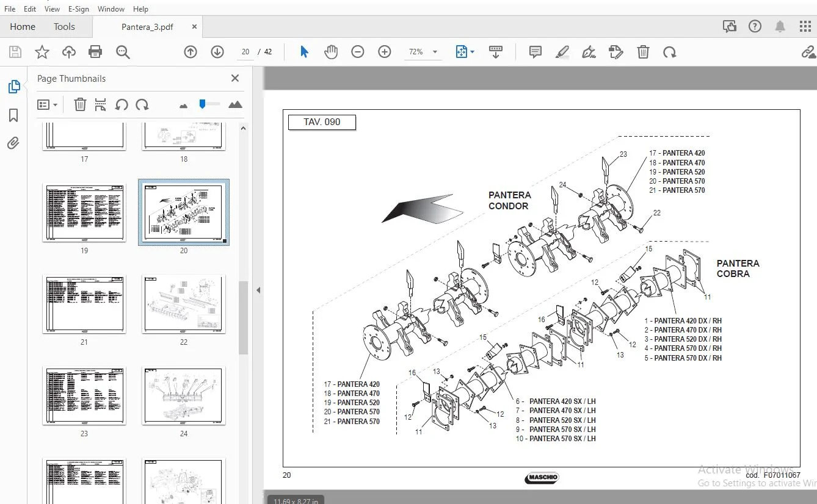Open the scrolling mode tool in the toolbar
The width and height of the screenshot is (817, 504).
[496, 52]
